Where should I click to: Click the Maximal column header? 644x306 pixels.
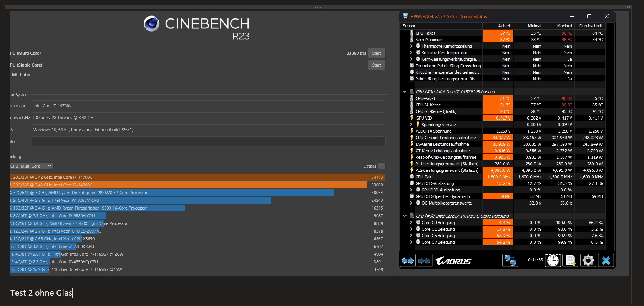coord(559,26)
